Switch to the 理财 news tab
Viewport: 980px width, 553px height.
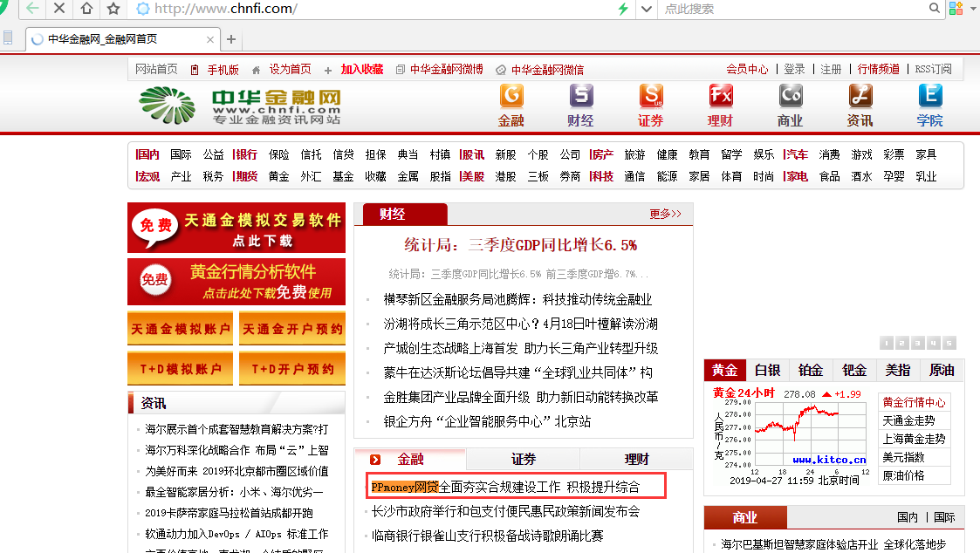pyautogui.click(x=636, y=460)
